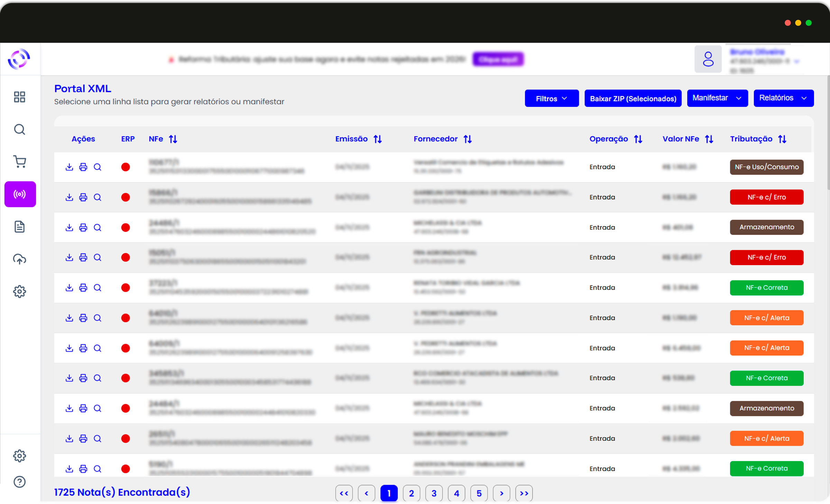Select the document page icon in sidebar

(19, 227)
